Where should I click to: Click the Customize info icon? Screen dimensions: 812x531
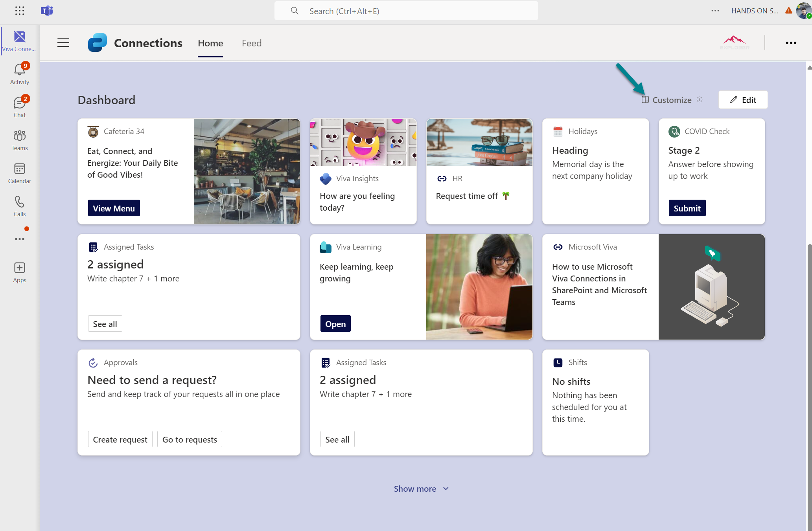click(x=700, y=100)
